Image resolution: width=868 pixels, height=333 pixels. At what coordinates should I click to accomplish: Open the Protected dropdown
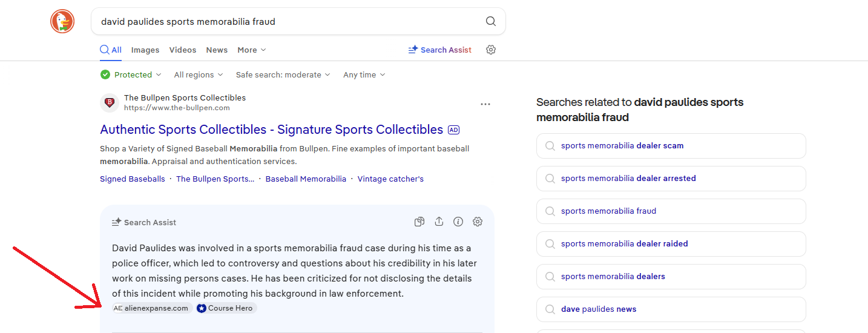pyautogui.click(x=131, y=74)
